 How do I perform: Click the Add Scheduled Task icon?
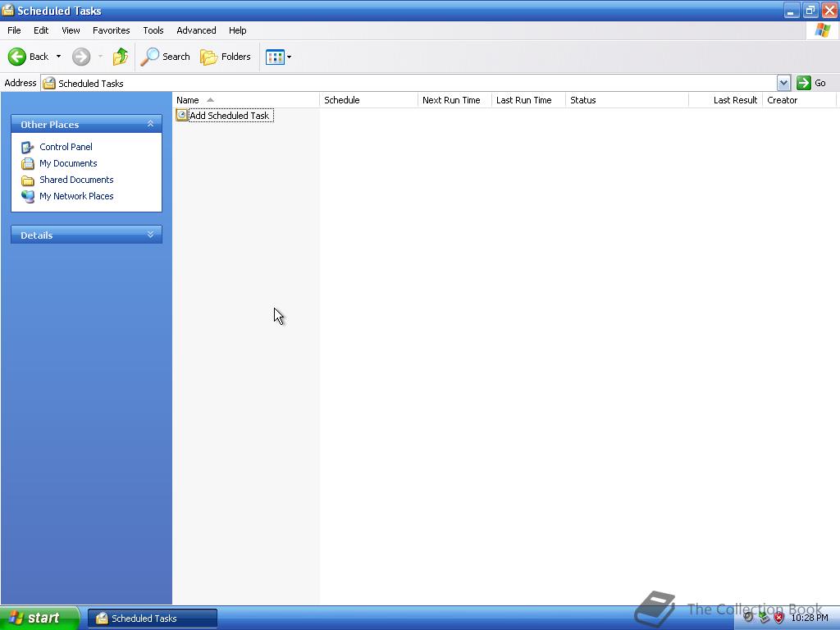pyautogui.click(x=181, y=115)
